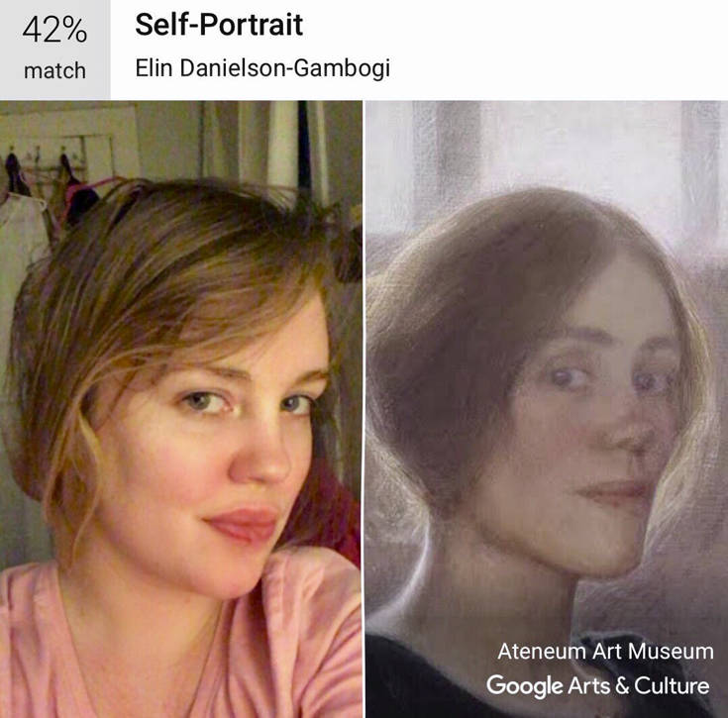Click the blank header area beside the title
728x718 pixels.
557,50
